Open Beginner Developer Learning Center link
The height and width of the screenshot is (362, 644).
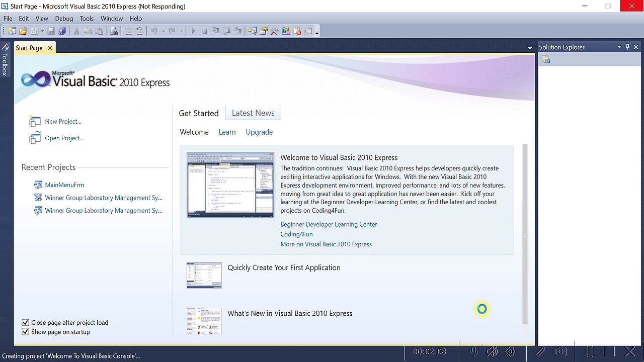tap(329, 224)
